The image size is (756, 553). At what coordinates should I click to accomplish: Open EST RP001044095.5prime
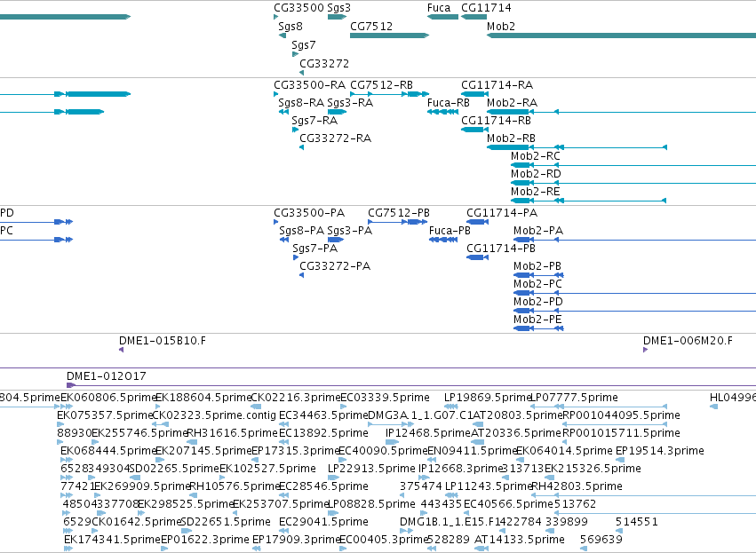(622, 415)
